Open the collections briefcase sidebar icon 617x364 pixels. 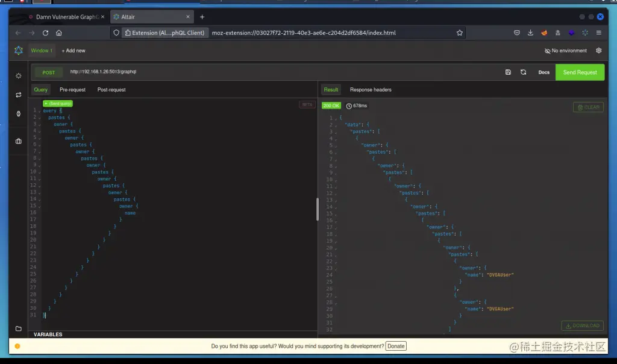tap(19, 141)
